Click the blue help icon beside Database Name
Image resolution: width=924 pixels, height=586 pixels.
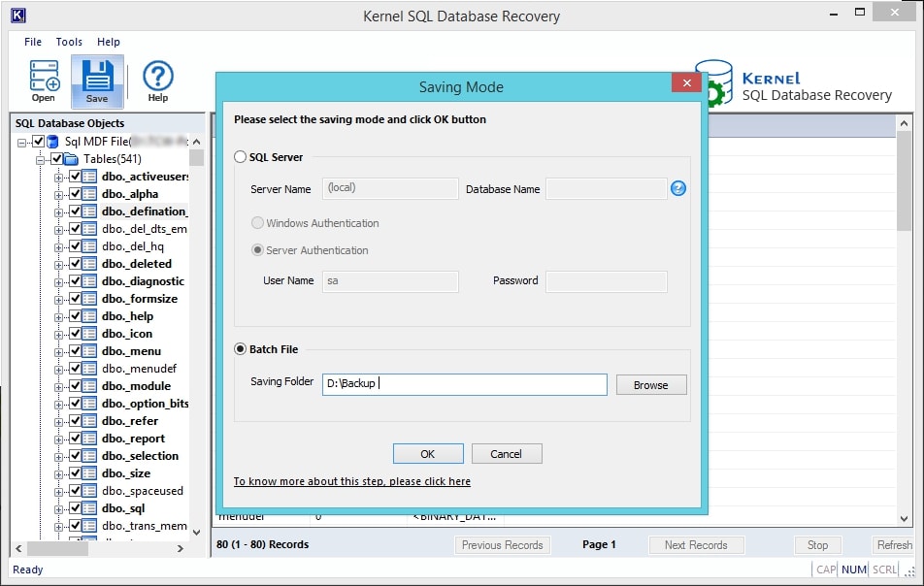[x=678, y=188]
